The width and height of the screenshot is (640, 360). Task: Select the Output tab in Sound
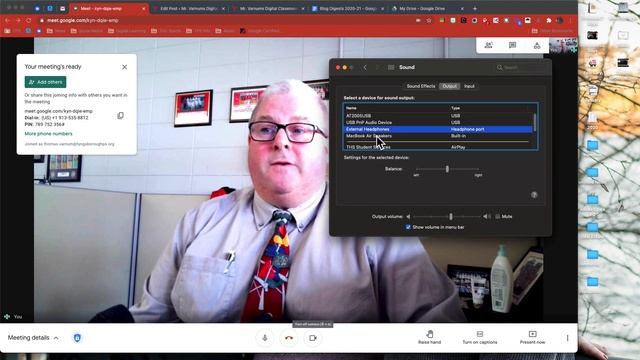449,86
